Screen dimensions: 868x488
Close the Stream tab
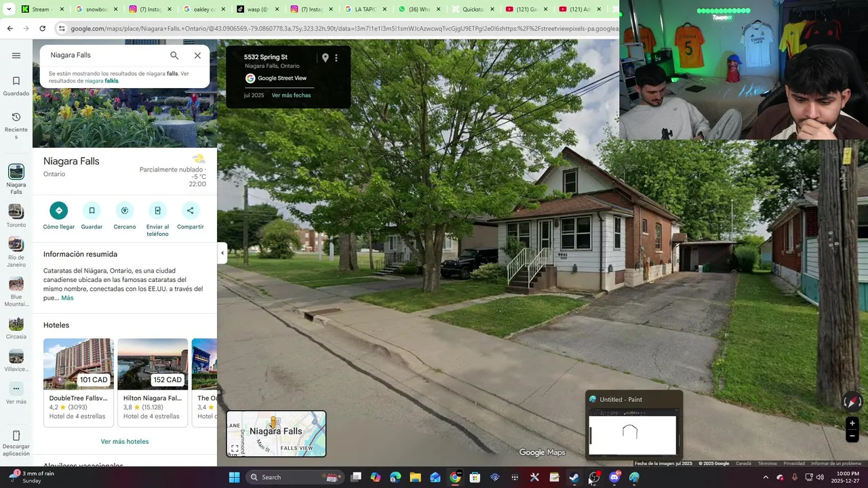pyautogui.click(x=62, y=9)
